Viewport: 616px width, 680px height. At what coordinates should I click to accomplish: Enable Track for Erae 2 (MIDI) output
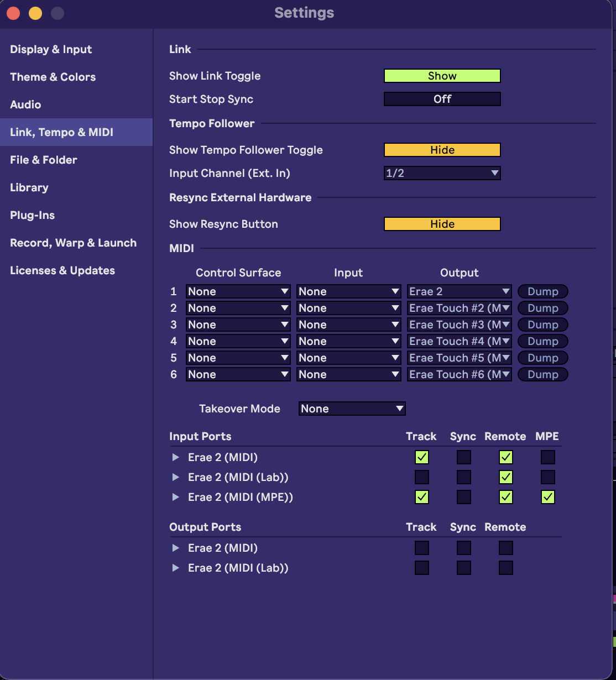[422, 548]
